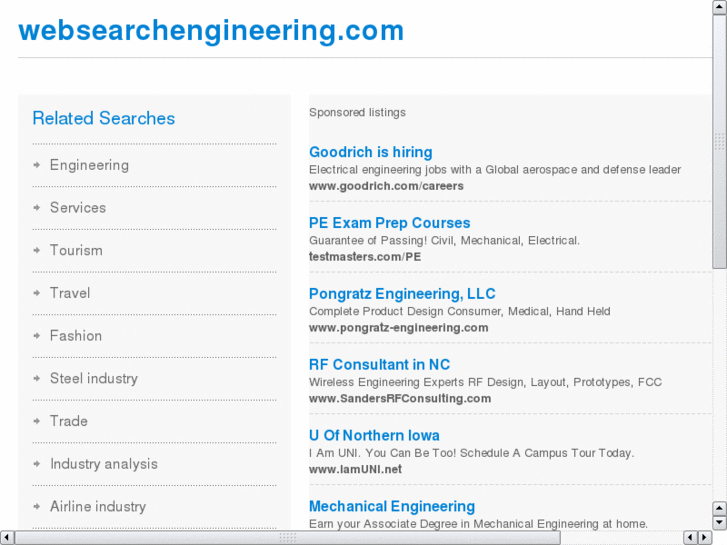Image resolution: width=727 pixels, height=545 pixels.
Task: Click the vertical scrollbar down arrow
Action: [719, 523]
